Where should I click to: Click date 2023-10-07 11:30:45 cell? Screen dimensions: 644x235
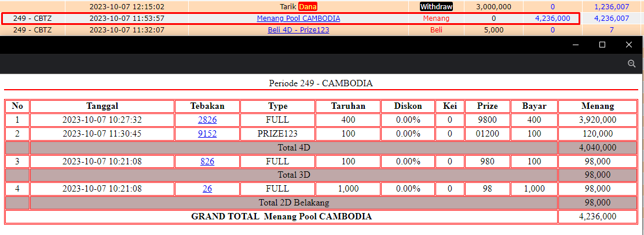[x=103, y=134]
